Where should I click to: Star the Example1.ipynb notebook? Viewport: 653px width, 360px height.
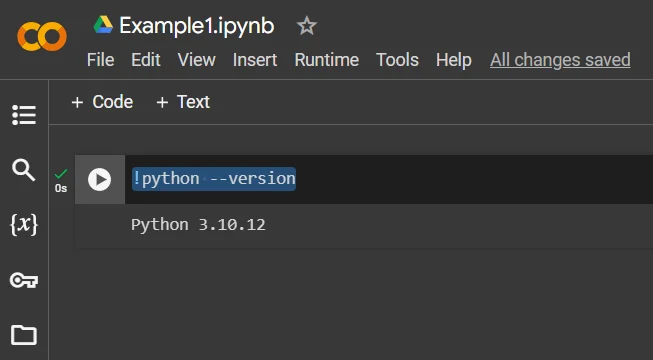click(x=307, y=26)
